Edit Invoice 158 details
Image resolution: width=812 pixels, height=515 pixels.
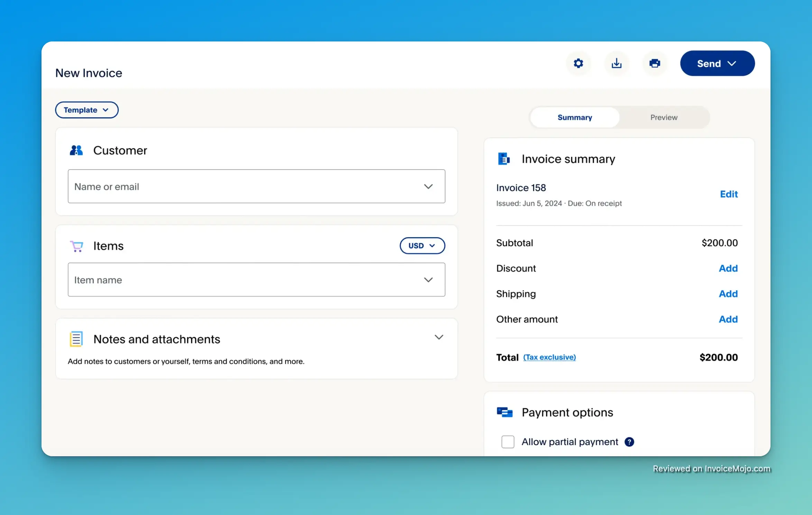point(729,194)
